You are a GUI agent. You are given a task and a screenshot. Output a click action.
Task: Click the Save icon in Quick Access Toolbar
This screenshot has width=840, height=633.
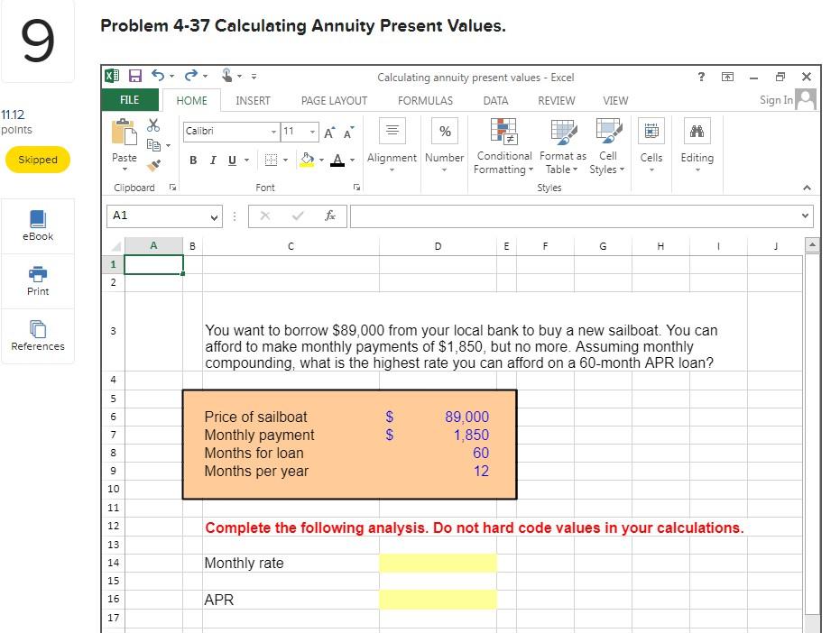pos(136,76)
